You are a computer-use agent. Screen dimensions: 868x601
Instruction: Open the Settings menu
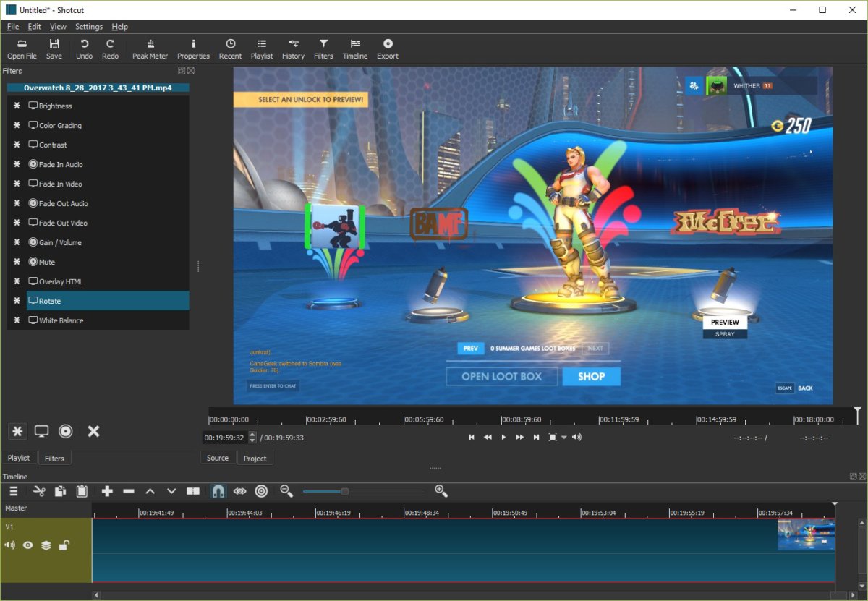tap(88, 26)
